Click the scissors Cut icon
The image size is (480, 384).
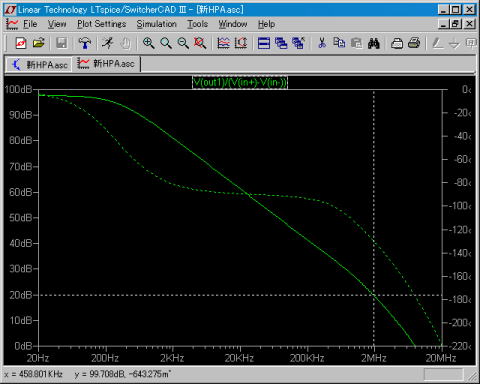point(322,43)
